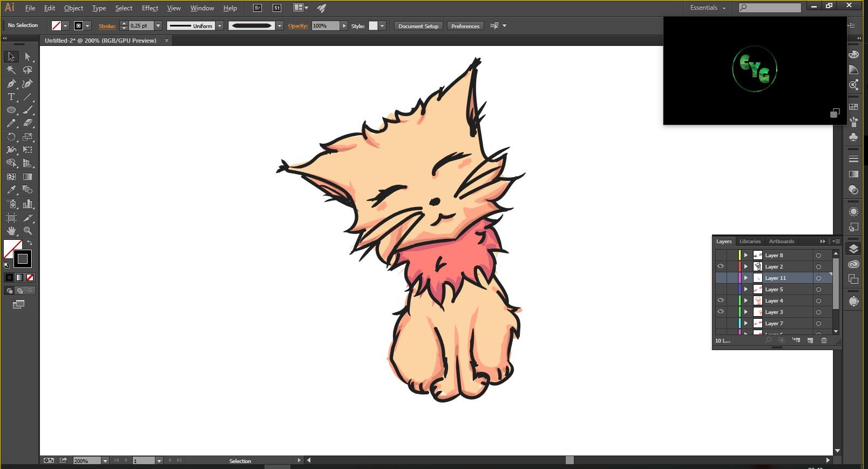The height and width of the screenshot is (469, 868).
Task: Select the Curvature tool
Action: (28, 84)
